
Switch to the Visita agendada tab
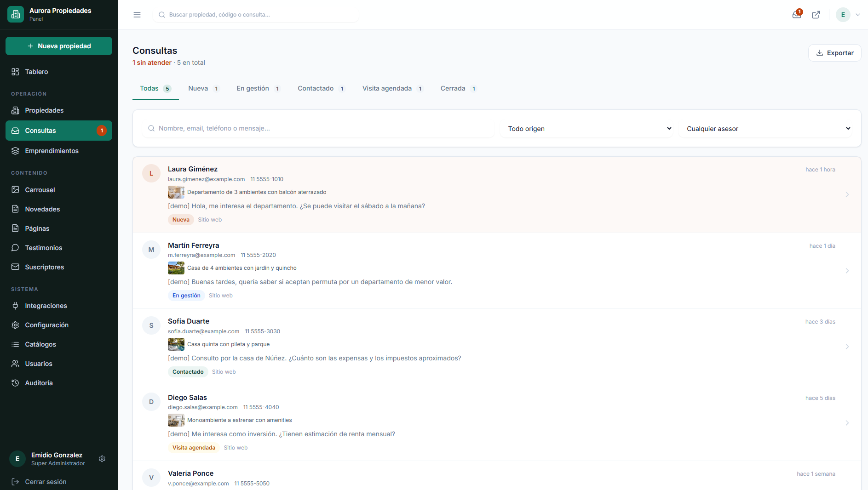[393, 88]
